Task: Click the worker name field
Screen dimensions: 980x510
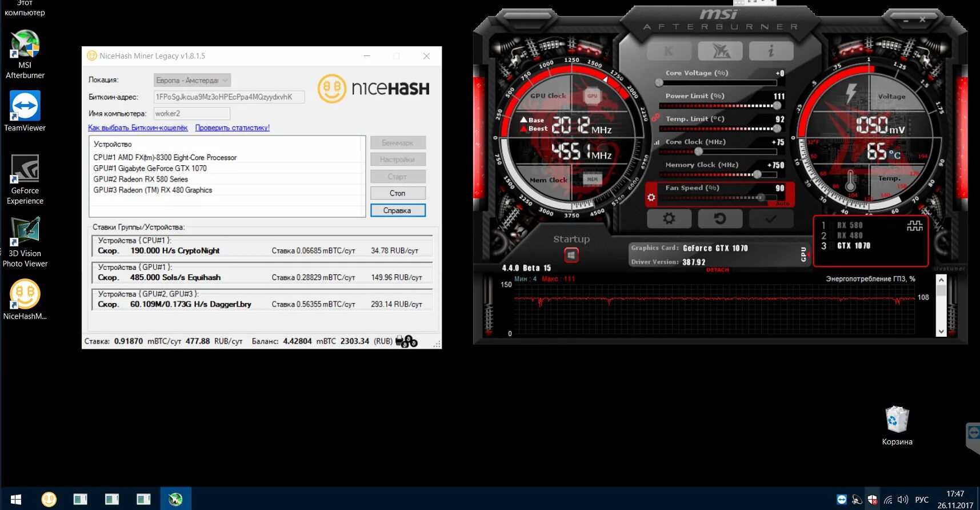Action: (x=191, y=113)
